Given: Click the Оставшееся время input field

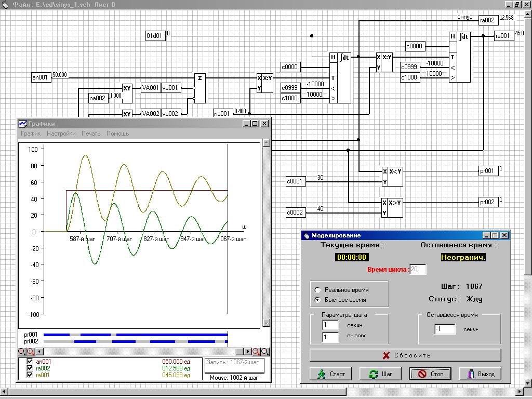Looking at the screenshot, I should [x=445, y=329].
